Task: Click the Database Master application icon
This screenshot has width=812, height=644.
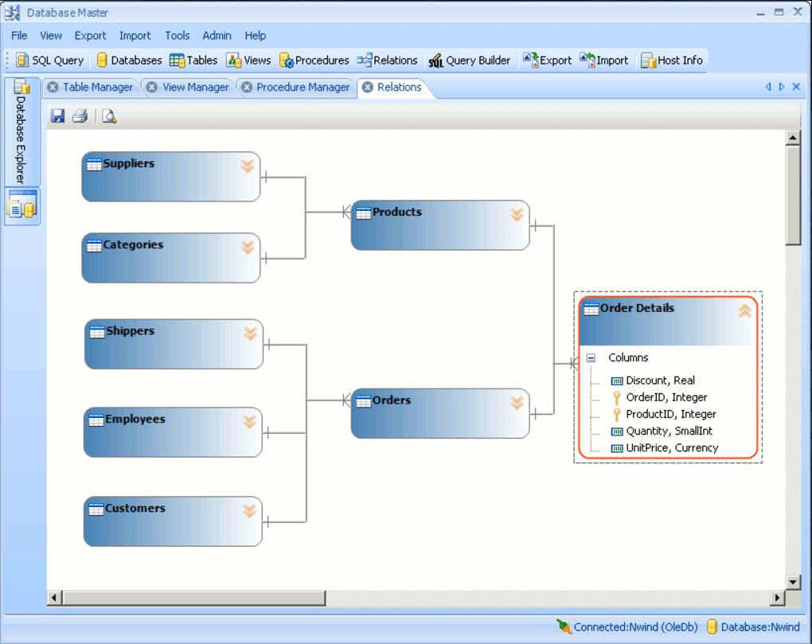Action: pyautogui.click(x=13, y=13)
